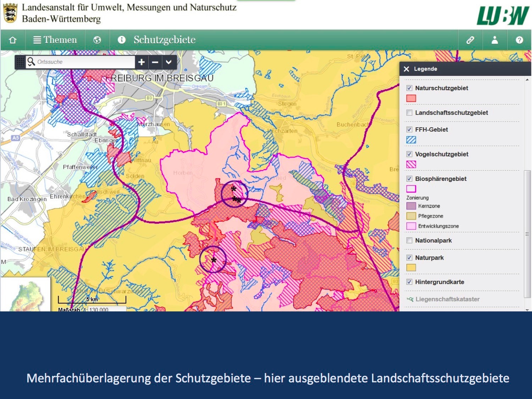Enable the Landschaftsschutzgebiet layer checkbox

pos(409,113)
